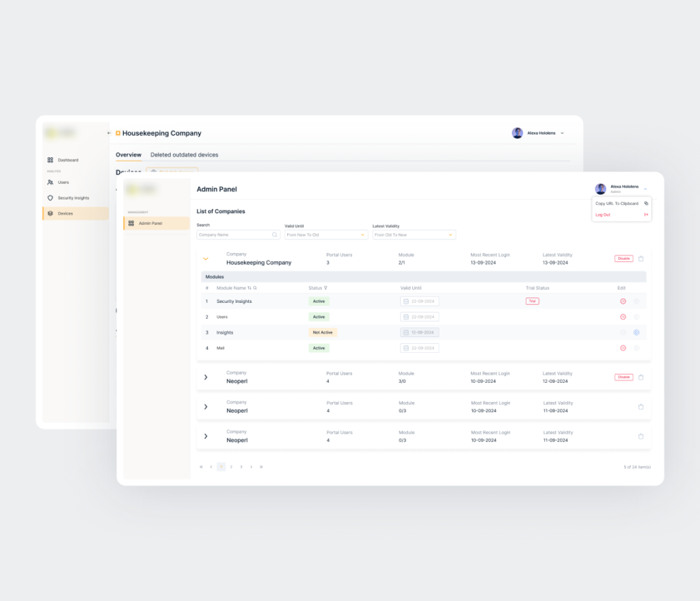700x601 pixels.
Task: Disable the Users module via its red icon
Action: click(623, 317)
